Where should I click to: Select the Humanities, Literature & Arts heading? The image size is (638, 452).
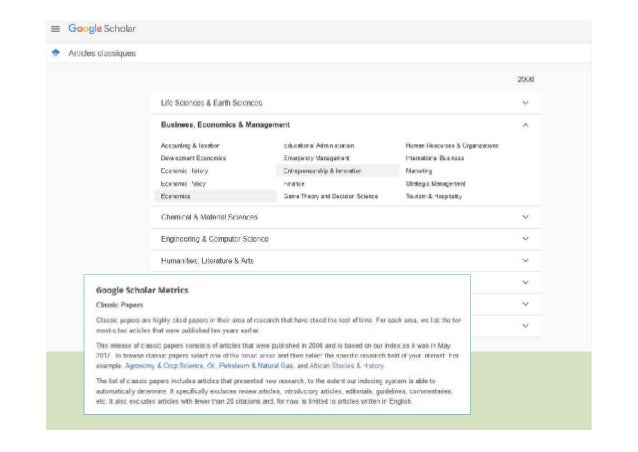click(207, 261)
